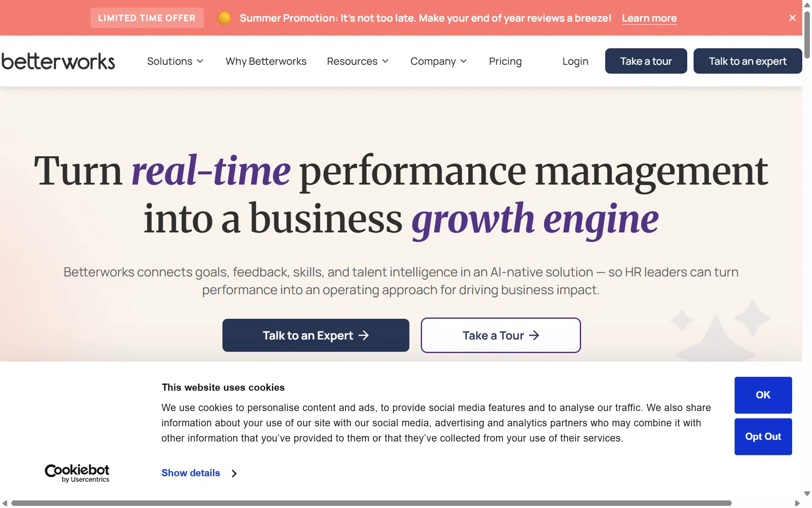Click the 'This website uses cookies' heading
Viewport: 812px width, 508px height.
pyautogui.click(x=223, y=387)
